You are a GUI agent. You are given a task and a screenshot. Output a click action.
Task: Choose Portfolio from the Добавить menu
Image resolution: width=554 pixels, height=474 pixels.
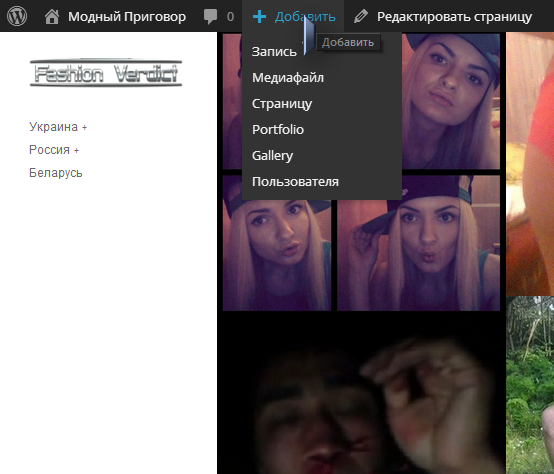coord(278,129)
